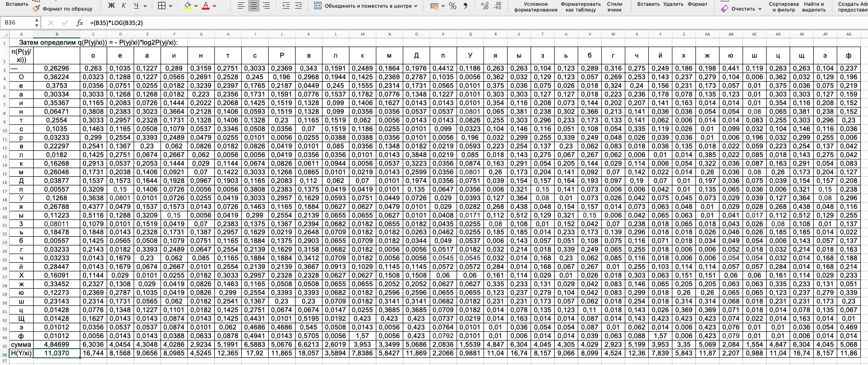Toggle center text alignment
Screen dimensions: 868x365
(x=254, y=6)
